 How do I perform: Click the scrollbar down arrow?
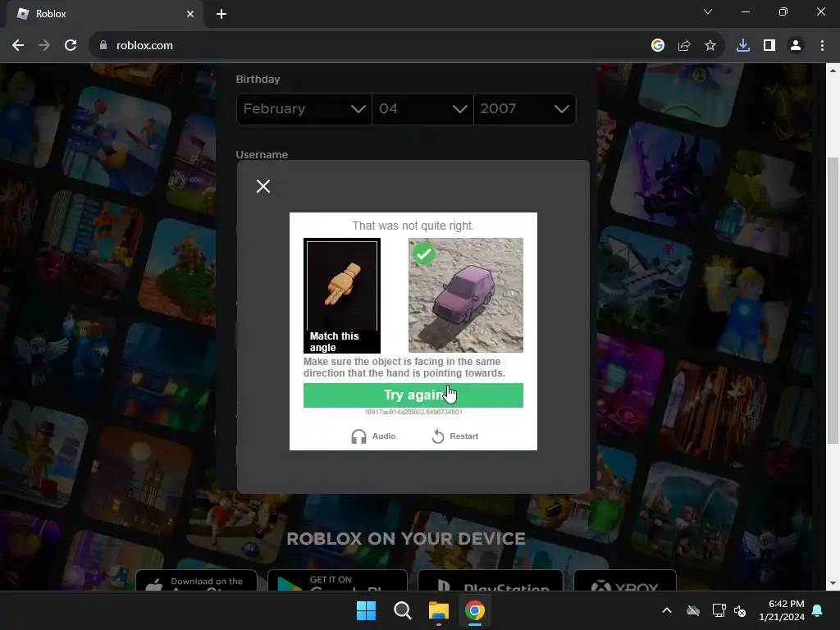click(x=833, y=583)
